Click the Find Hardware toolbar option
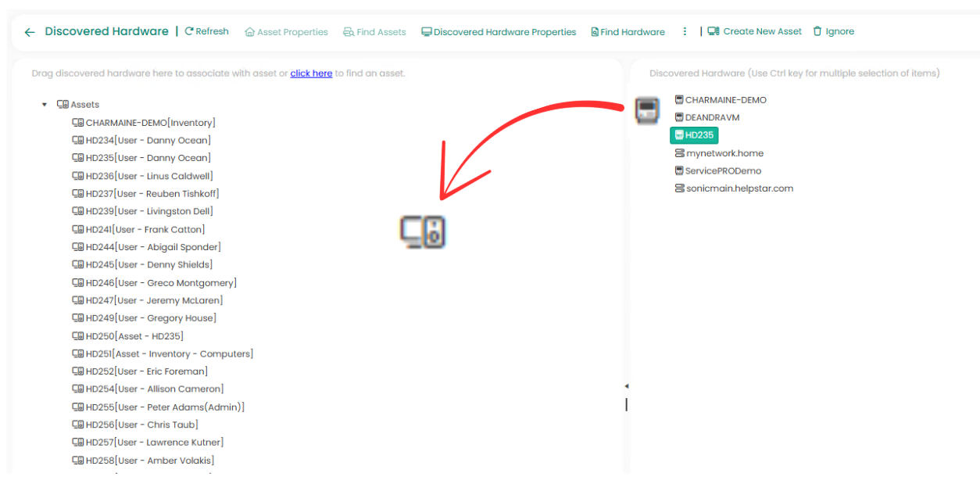 tap(628, 32)
